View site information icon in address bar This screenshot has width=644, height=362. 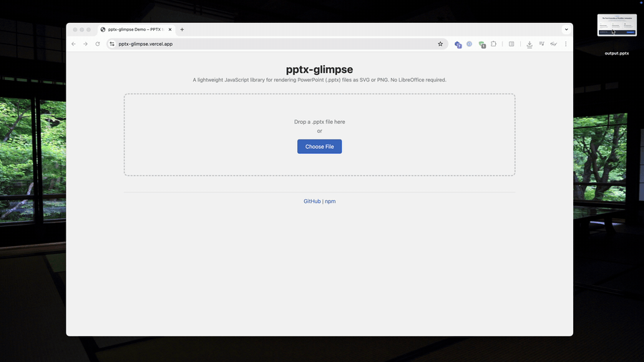(112, 44)
